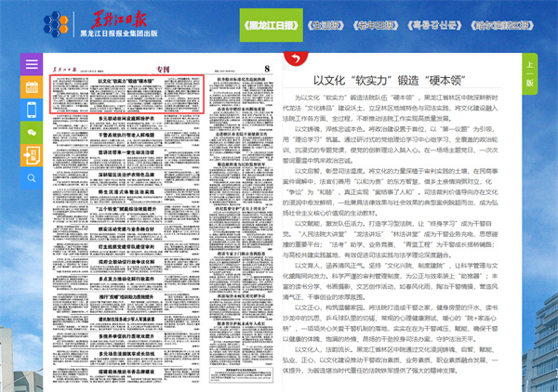The width and height of the screenshot is (558, 392).
Task: Go to previous page via 上一版 button
Action: [x=530, y=74]
